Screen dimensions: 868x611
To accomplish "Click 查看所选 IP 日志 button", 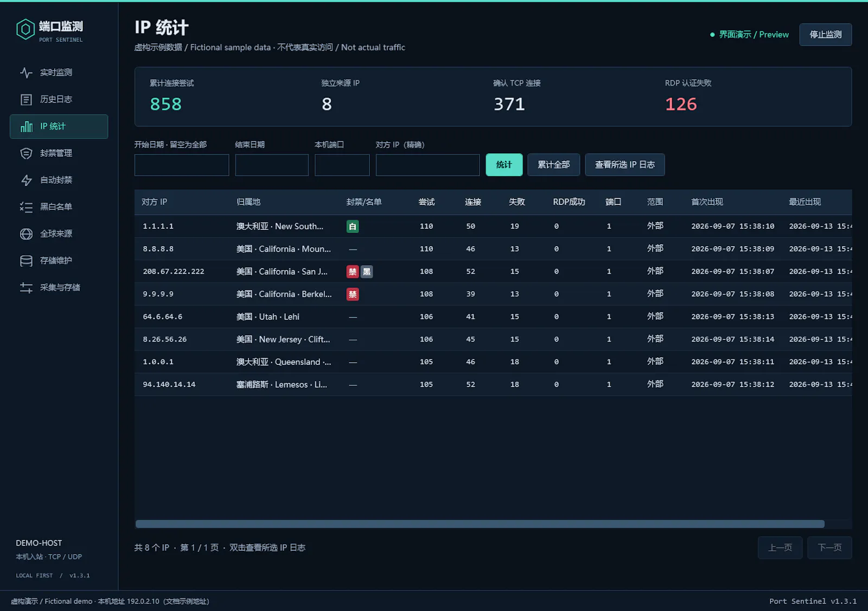I will click(x=624, y=165).
